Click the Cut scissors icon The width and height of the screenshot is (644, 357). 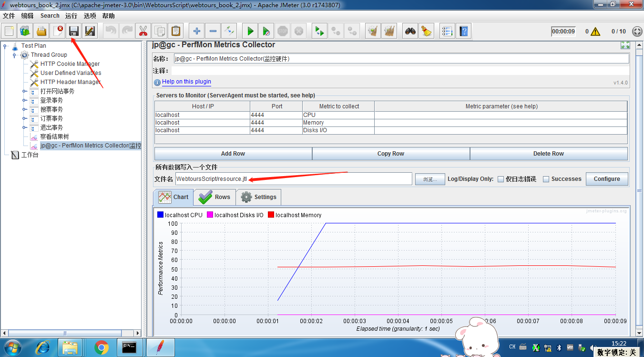pyautogui.click(x=143, y=31)
